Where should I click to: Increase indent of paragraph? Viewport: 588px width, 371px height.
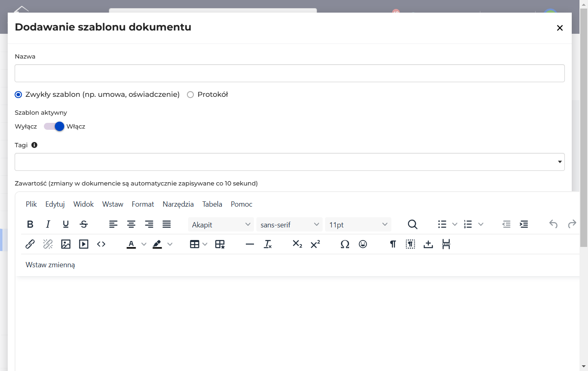pyautogui.click(x=524, y=224)
